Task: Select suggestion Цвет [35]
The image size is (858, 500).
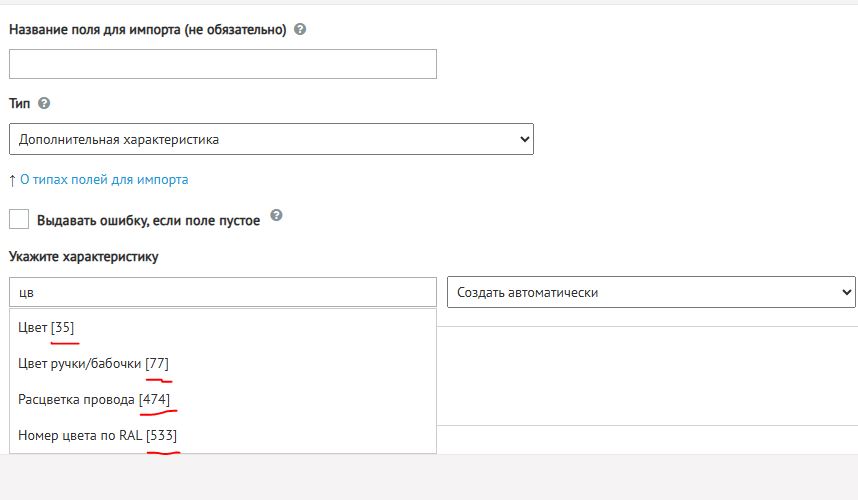Action: (223, 327)
